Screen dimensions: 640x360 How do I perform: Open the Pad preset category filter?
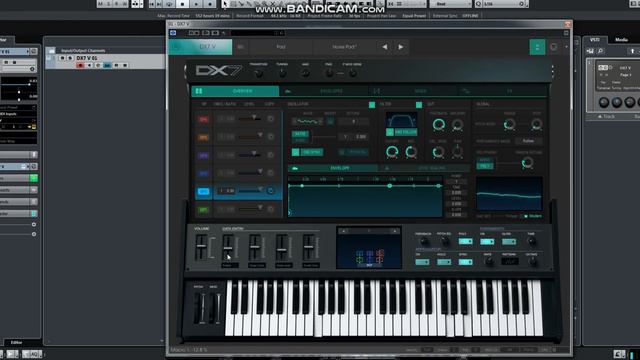281,47
